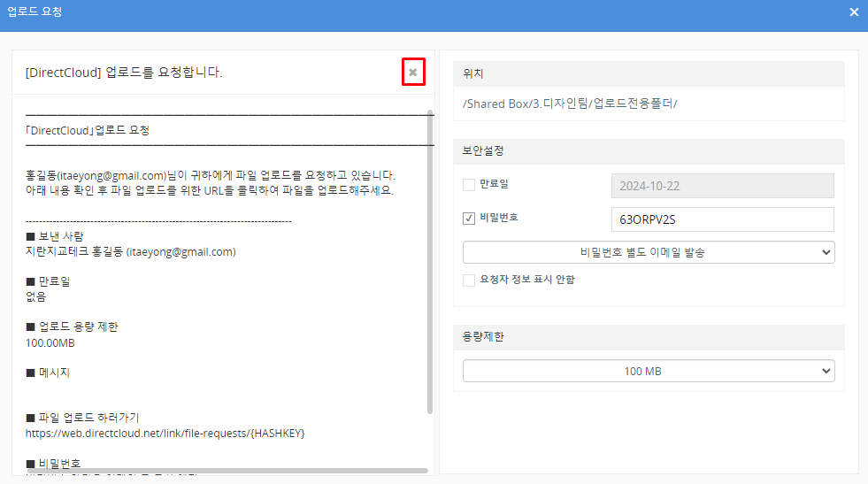Click the 「DirectCloud」업로드 요청 heading text
868x484 pixels.
[88, 130]
